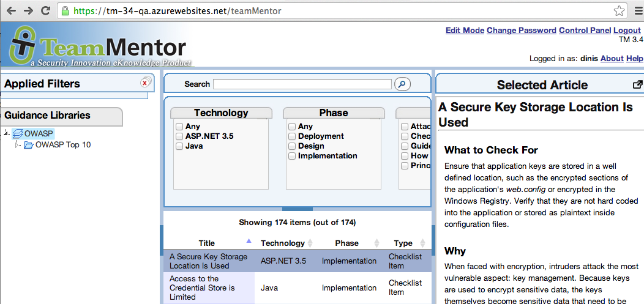The height and width of the screenshot is (304, 644).
Task: Click the browser back arrow
Action: (11, 10)
